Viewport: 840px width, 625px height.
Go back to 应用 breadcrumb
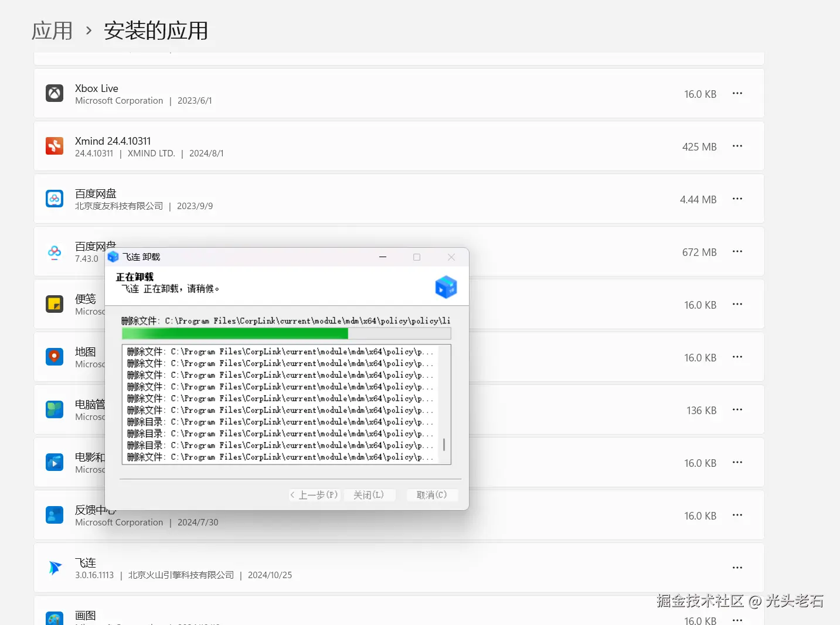pyautogui.click(x=52, y=30)
